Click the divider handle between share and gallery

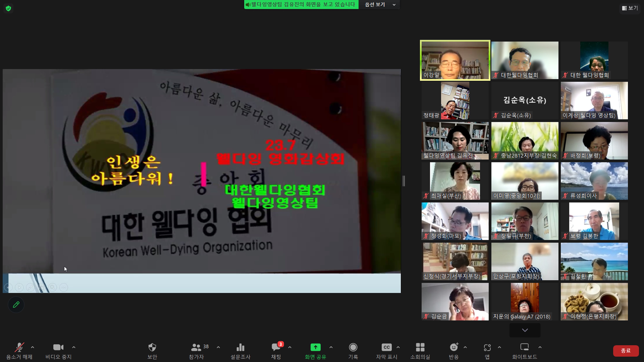pyautogui.click(x=404, y=181)
